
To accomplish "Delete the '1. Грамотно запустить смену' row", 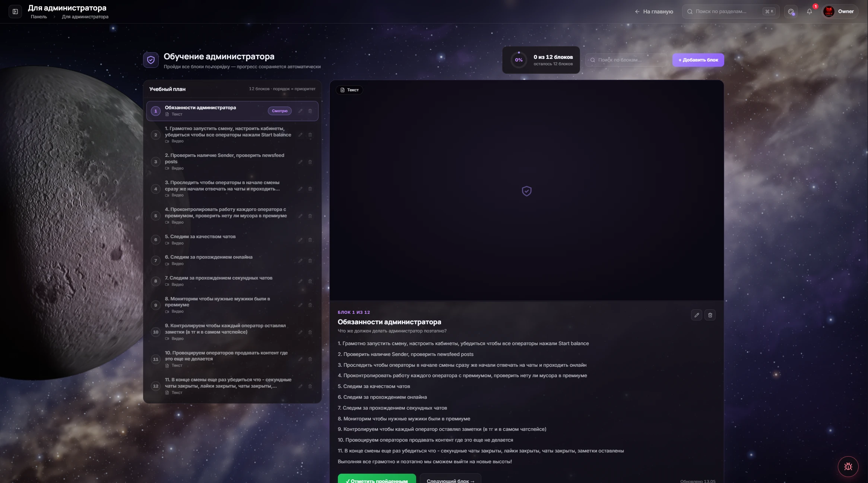I will 310,135.
